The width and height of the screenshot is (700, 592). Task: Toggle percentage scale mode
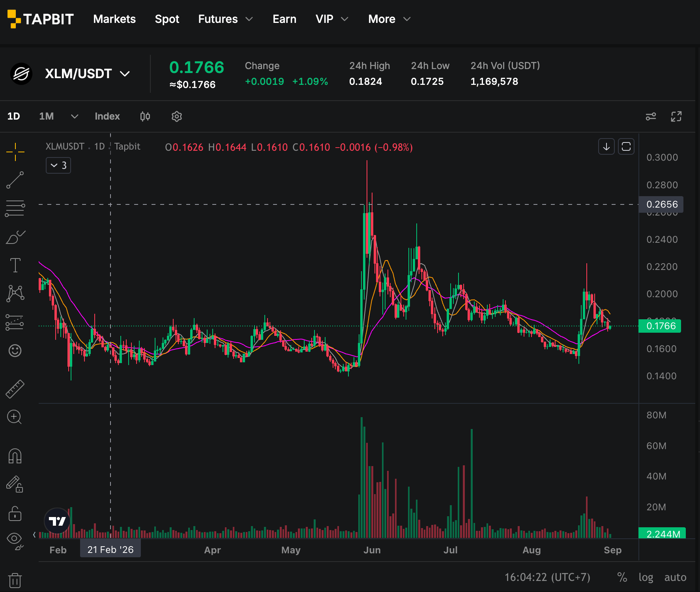click(622, 577)
